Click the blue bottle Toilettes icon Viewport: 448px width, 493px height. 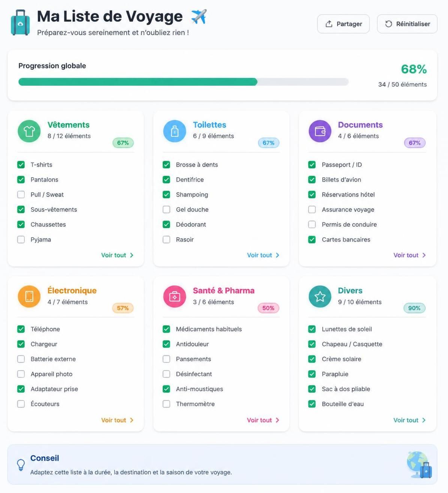tap(175, 131)
